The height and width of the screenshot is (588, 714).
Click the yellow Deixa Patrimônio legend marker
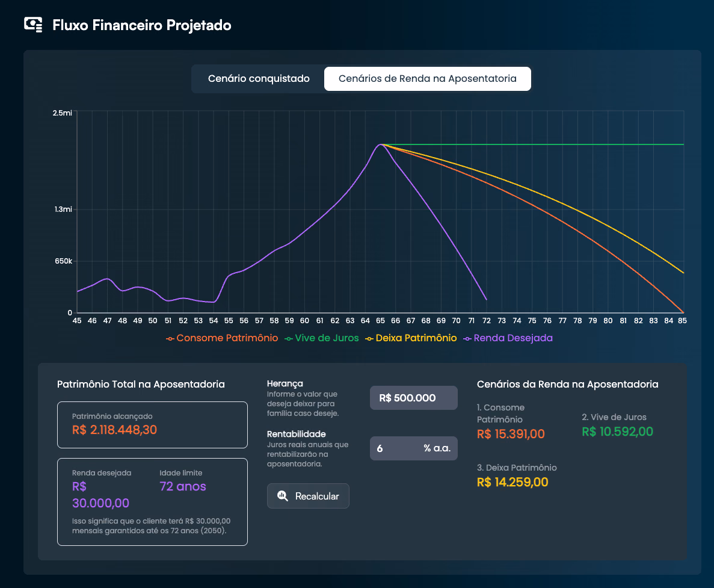tap(369, 338)
